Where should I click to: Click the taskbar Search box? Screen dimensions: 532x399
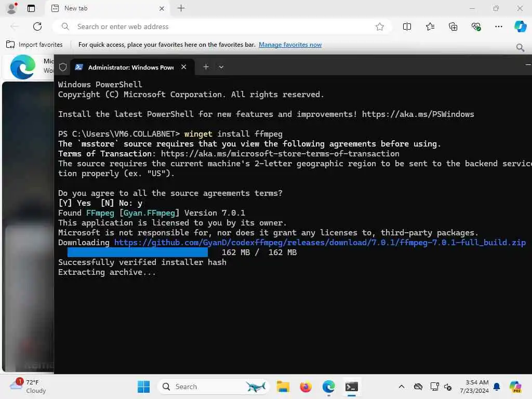point(214,387)
